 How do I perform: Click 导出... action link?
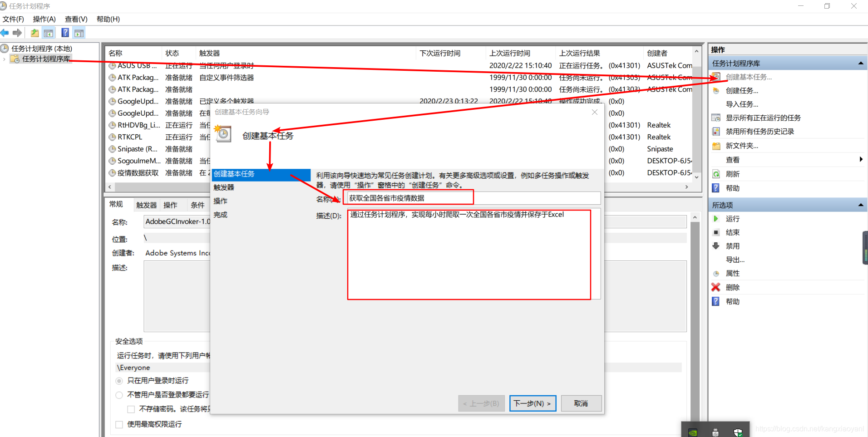pos(735,260)
